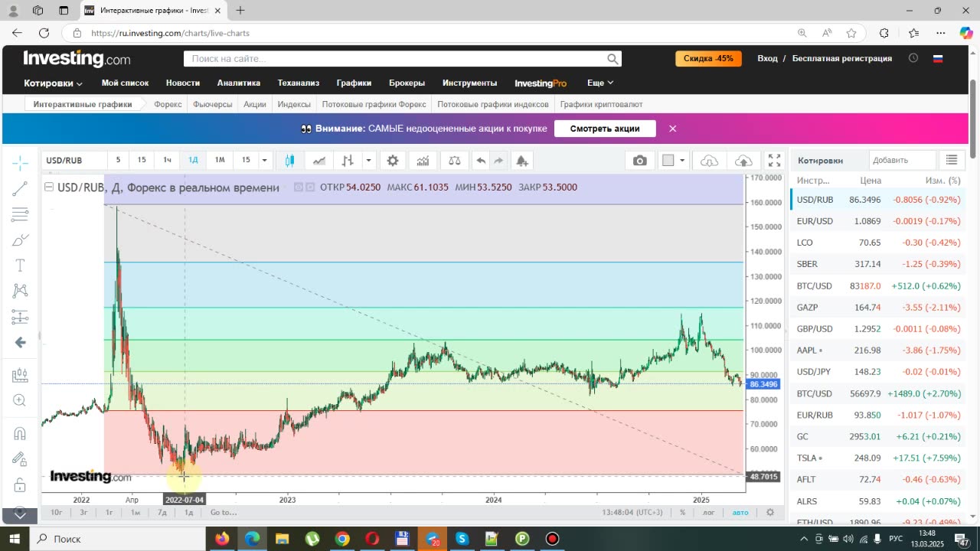This screenshot has height=551, width=980.
Task: Open chart properties gear settings
Action: [393, 161]
